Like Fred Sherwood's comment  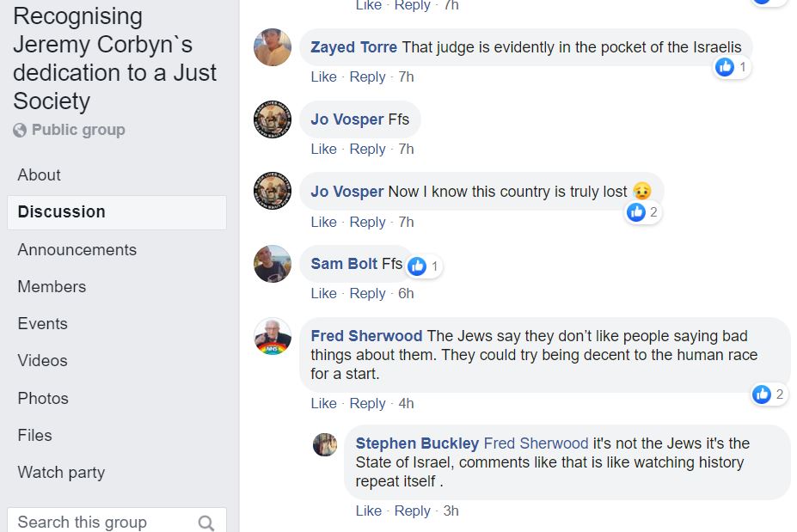(323, 403)
